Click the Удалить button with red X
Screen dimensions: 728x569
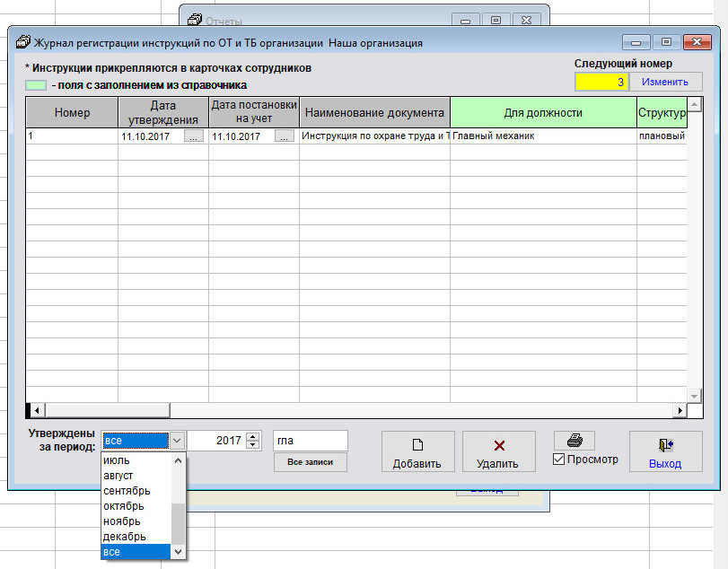(x=499, y=452)
